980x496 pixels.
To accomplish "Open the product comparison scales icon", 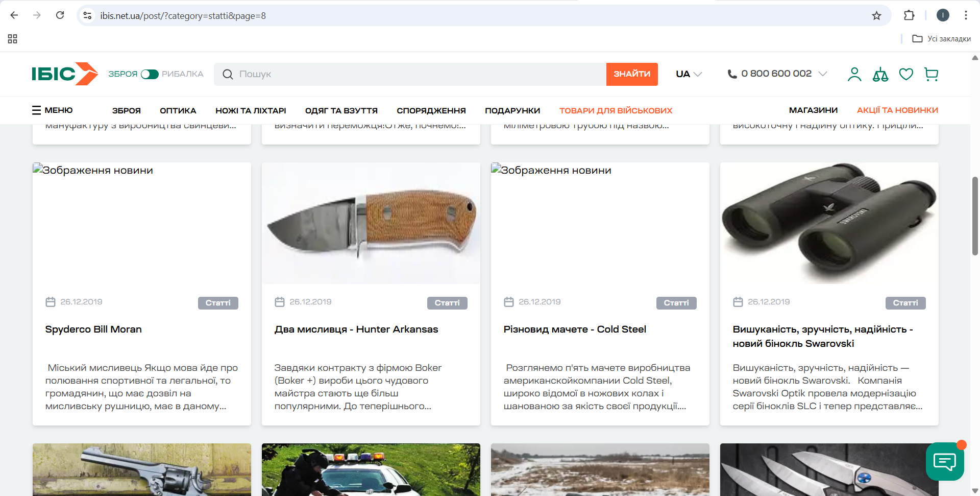I will (880, 75).
